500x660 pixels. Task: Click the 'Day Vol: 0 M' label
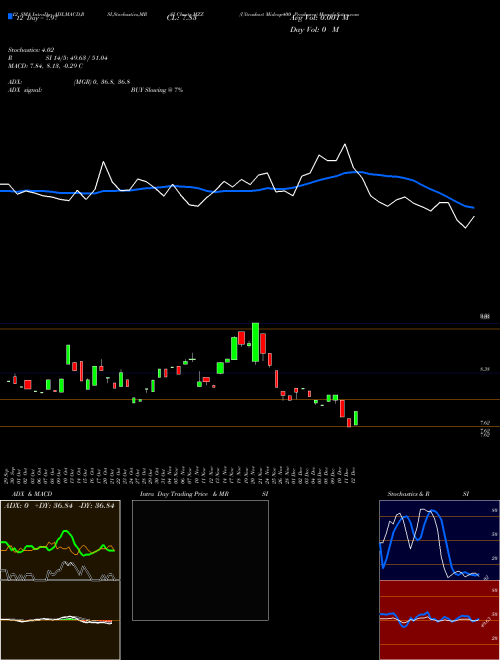point(314,30)
